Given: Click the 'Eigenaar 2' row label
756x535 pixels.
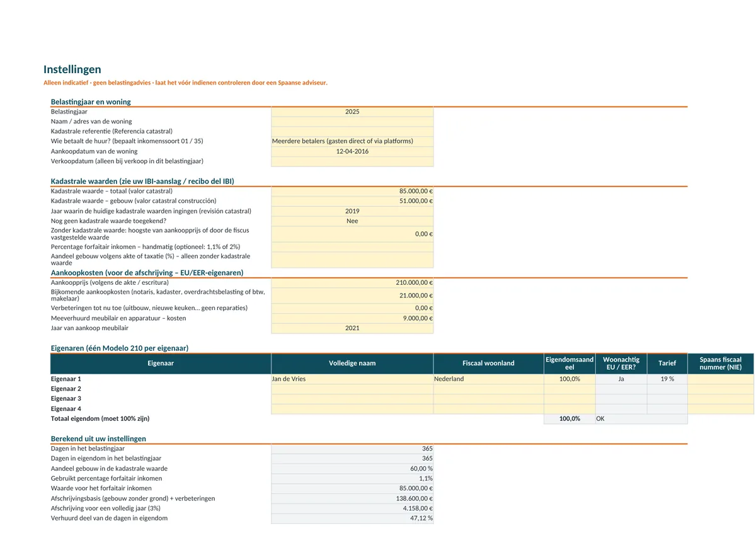Looking at the screenshot, I should (66, 389).
